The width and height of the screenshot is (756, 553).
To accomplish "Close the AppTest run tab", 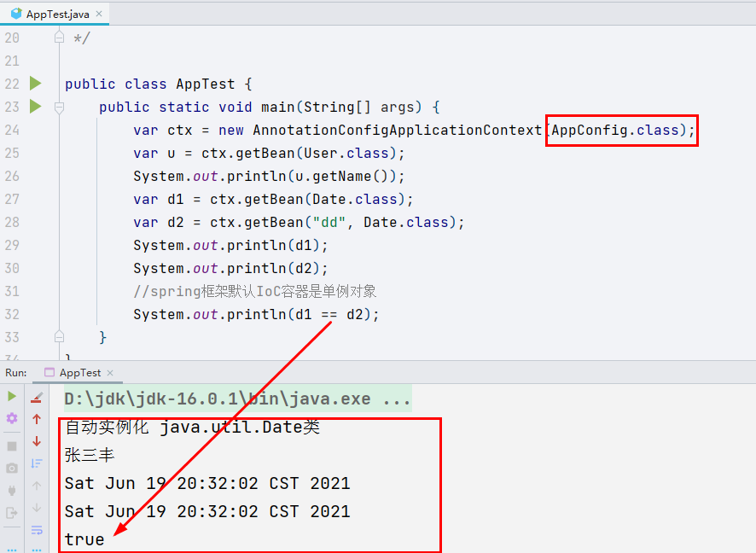I will [110, 373].
